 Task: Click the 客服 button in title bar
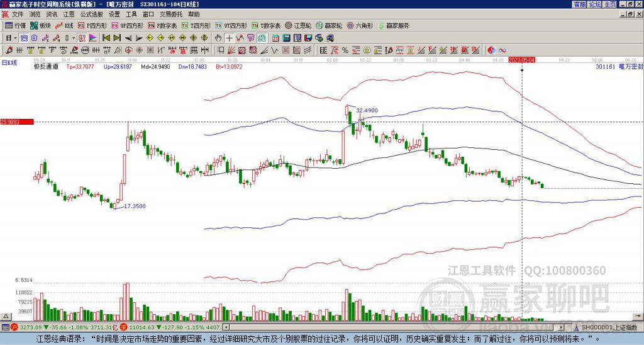click(x=579, y=4)
